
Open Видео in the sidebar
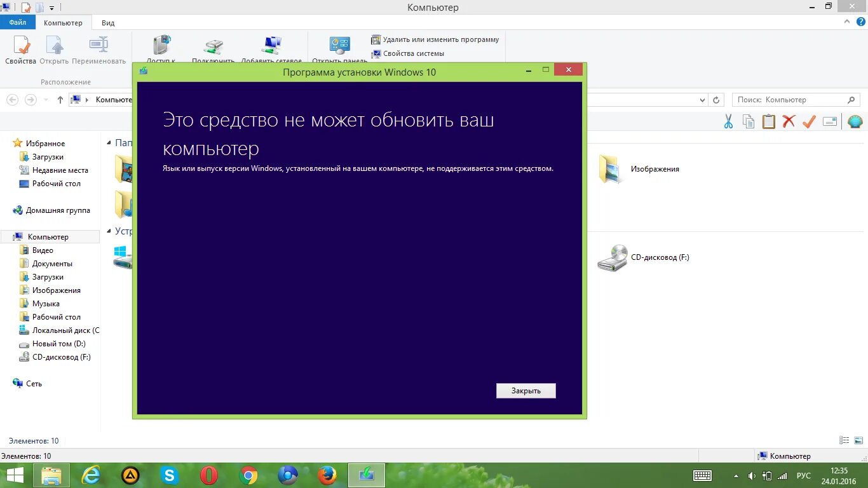(x=43, y=250)
